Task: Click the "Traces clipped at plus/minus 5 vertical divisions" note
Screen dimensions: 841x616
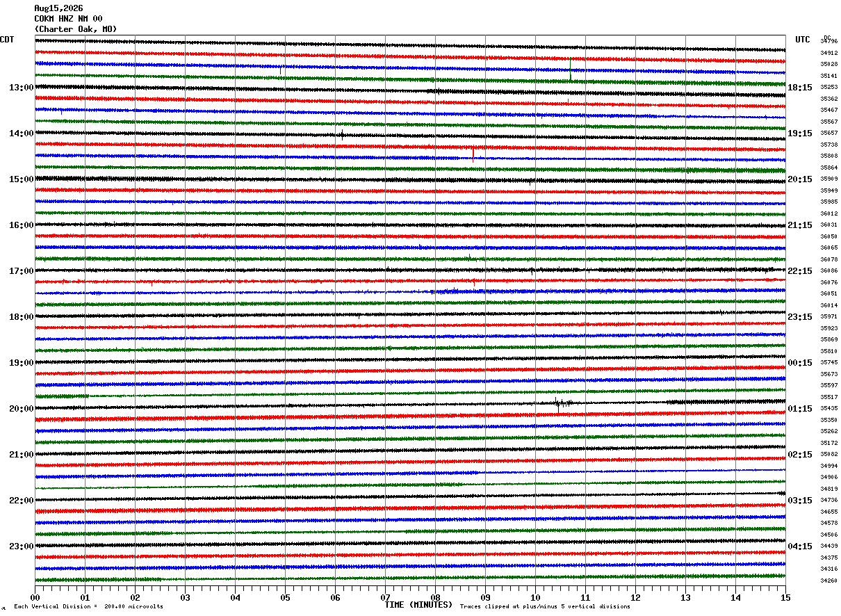Action: click(545, 607)
